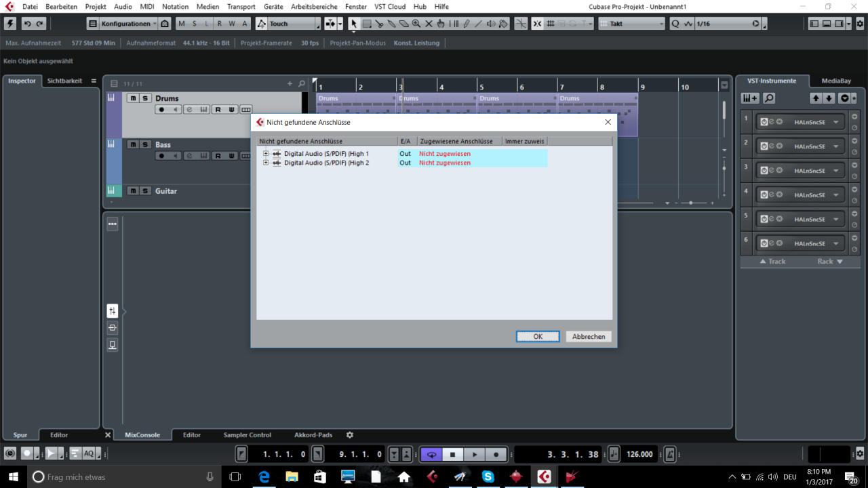Open the Sampler Control tab
This screenshot has height=488, width=868.
(x=248, y=435)
